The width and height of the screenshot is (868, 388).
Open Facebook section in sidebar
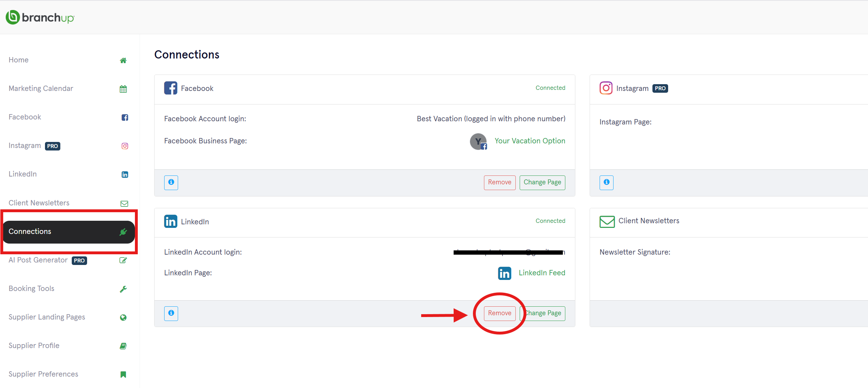click(x=25, y=117)
